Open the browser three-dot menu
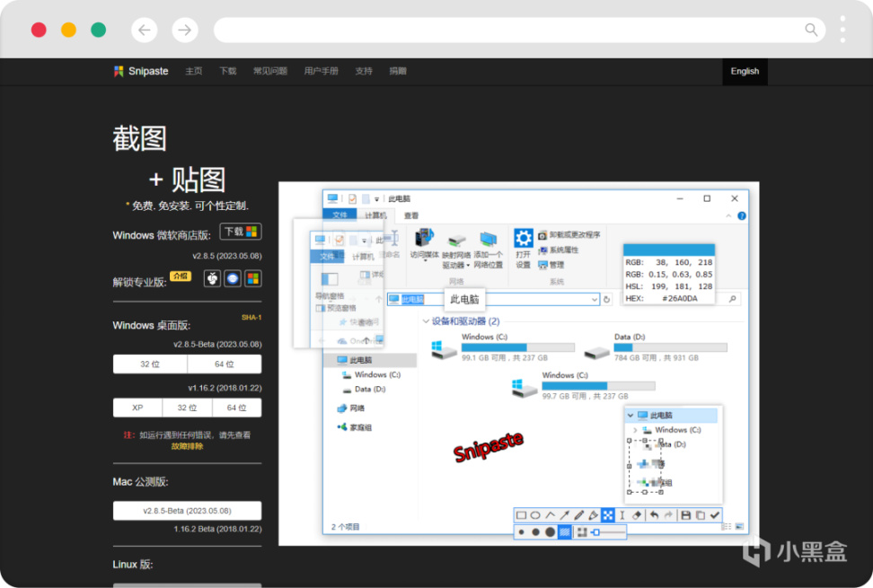Image resolution: width=873 pixels, height=588 pixels. (x=843, y=30)
